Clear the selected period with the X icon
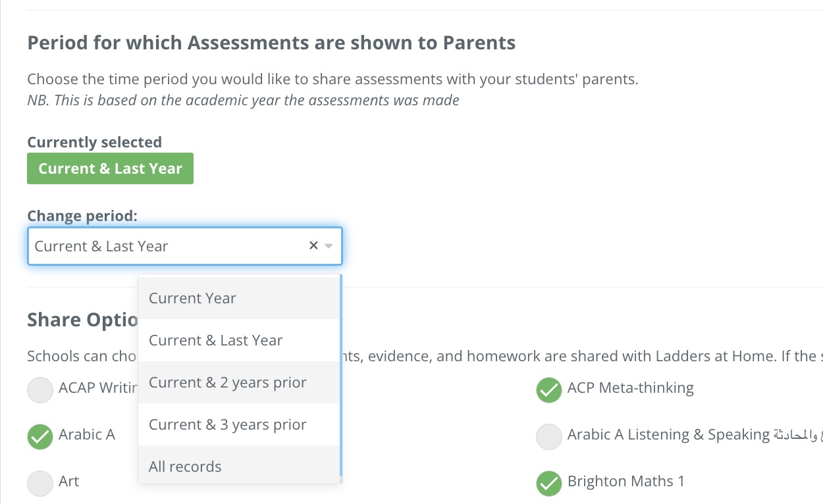The image size is (823, 504). pyautogui.click(x=313, y=245)
